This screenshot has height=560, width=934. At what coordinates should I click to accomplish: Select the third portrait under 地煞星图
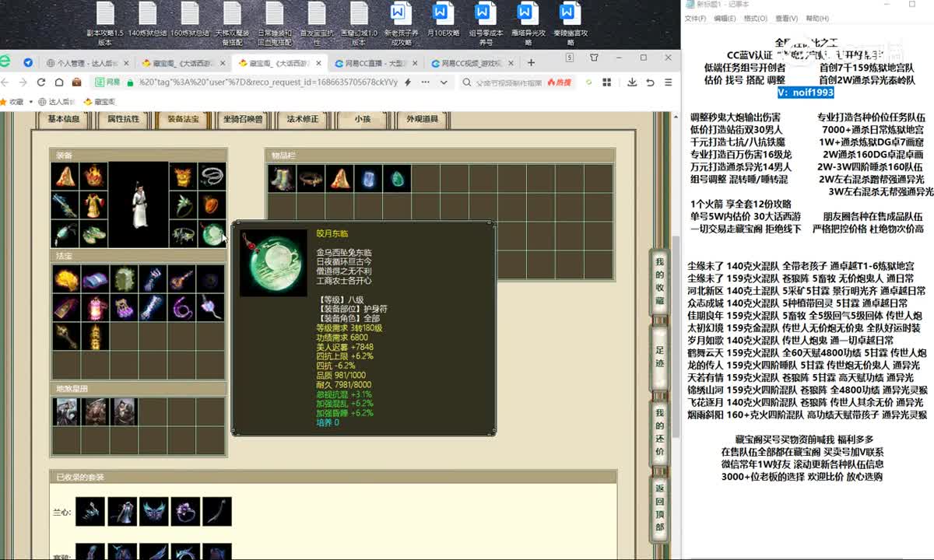click(124, 411)
